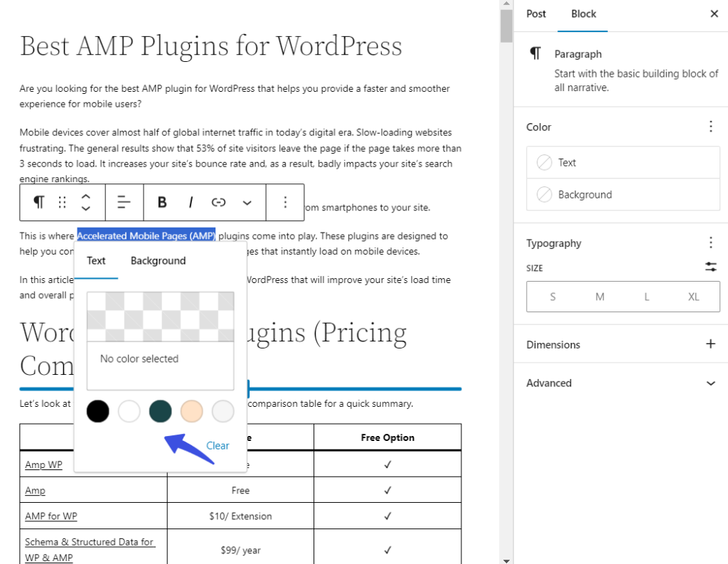Clear the selected text color

(x=218, y=446)
